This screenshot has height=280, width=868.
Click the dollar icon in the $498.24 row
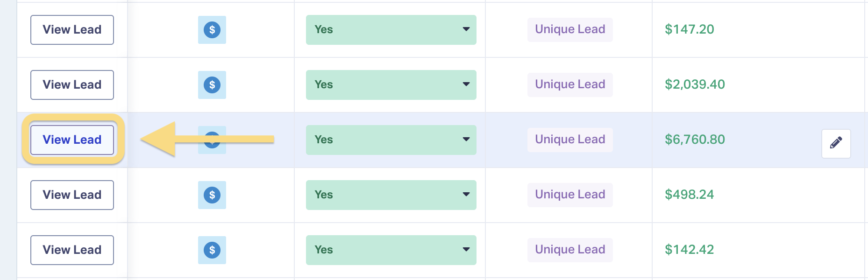212,195
